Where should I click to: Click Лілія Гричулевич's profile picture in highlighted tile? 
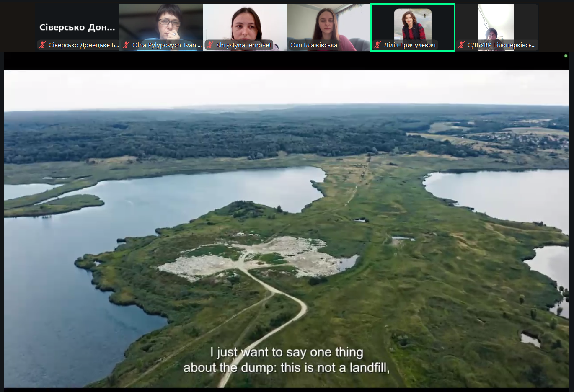point(413,24)
